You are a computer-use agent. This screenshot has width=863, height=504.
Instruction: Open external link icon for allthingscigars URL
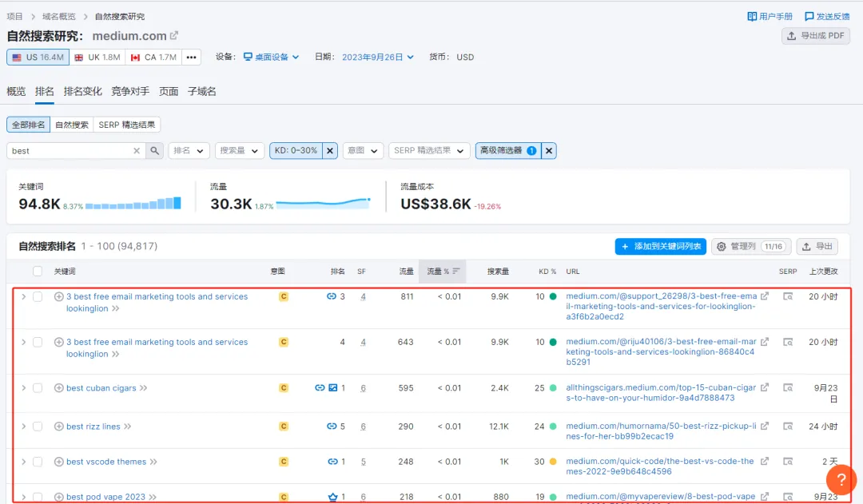(765, 387)
